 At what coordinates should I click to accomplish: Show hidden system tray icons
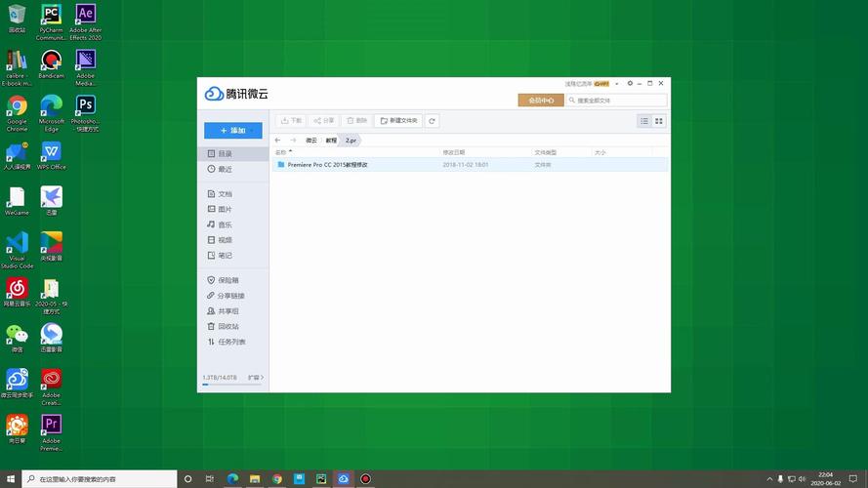click(x=769, y=479)
